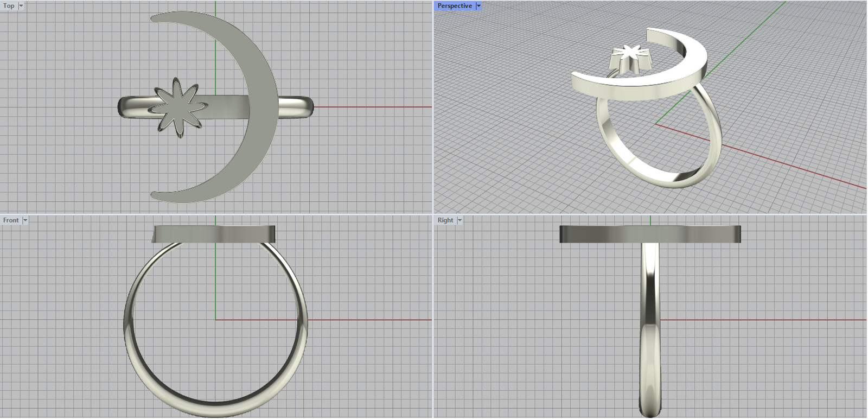This screenshot has height=419, width=868.
Task: Open the Perspective viewport menu arrow
Action: click(x=478, y=5)
